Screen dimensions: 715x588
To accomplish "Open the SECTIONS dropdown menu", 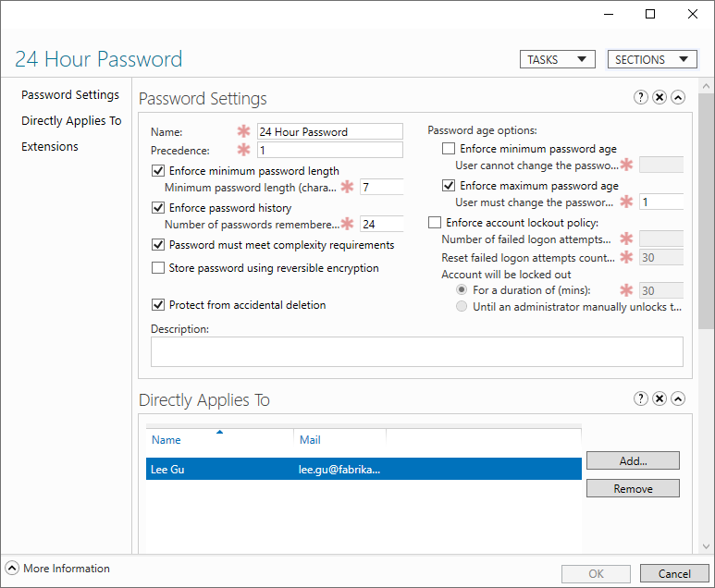I will (651, 59).
